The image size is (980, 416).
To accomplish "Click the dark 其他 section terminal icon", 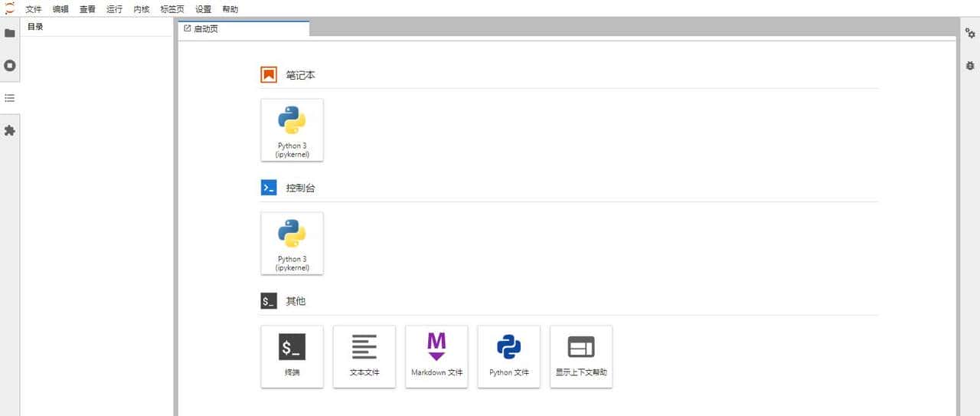I will pos(269,301).
